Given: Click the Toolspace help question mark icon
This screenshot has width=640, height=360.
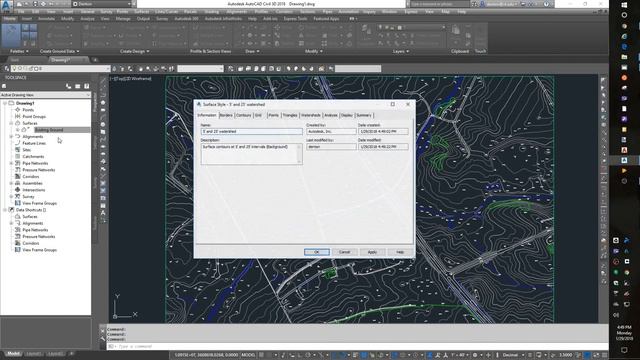Looking at the screenshot, I should 87,86.
